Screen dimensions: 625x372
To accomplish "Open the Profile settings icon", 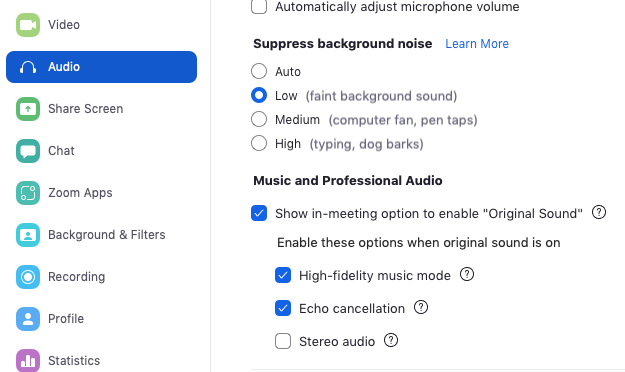I will pyautogui.click(x=28, y=319).
